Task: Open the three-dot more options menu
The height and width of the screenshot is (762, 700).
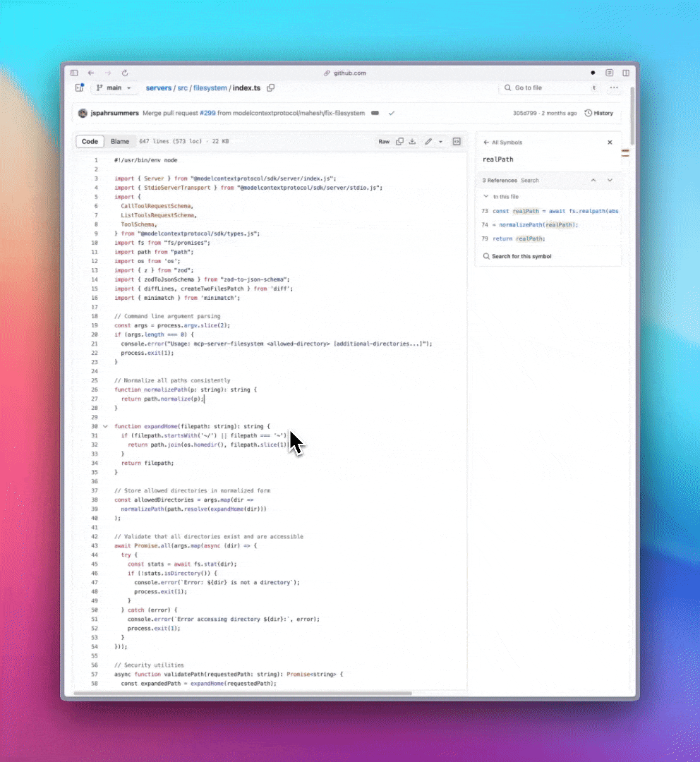Action: point(614,88)
